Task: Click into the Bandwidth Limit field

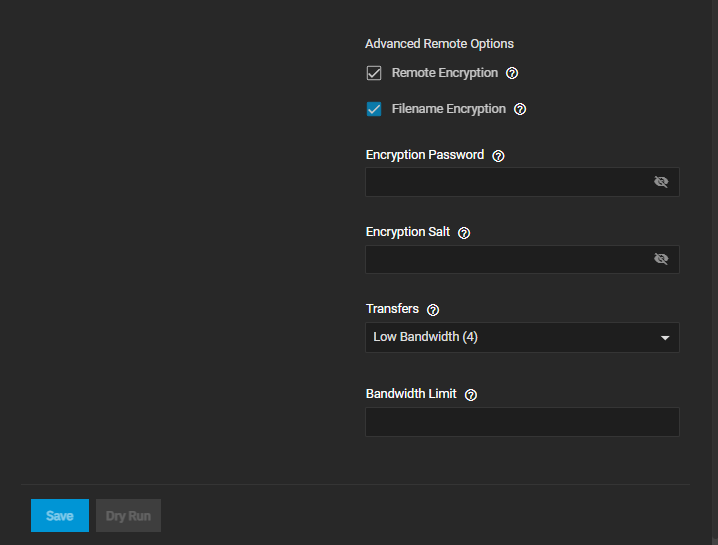Action: (522, 422)
